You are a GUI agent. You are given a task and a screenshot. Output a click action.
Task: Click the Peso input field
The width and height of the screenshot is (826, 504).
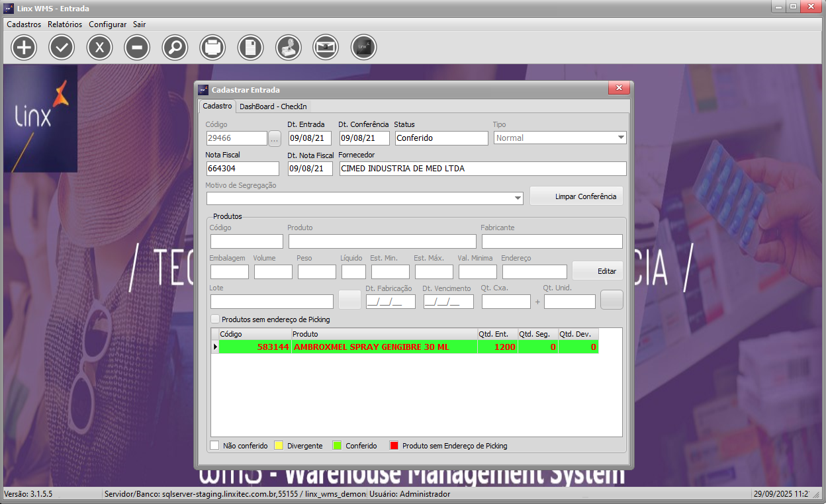(x=317, y=271)
